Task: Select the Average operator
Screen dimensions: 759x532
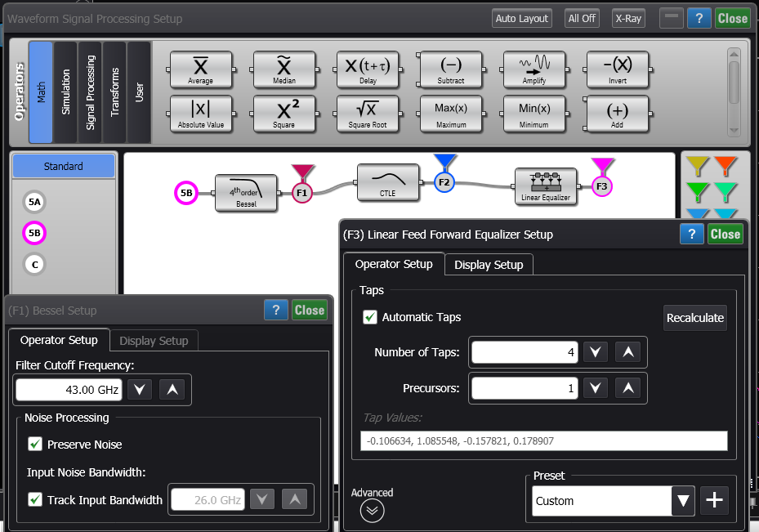Action: pos(201,70)
